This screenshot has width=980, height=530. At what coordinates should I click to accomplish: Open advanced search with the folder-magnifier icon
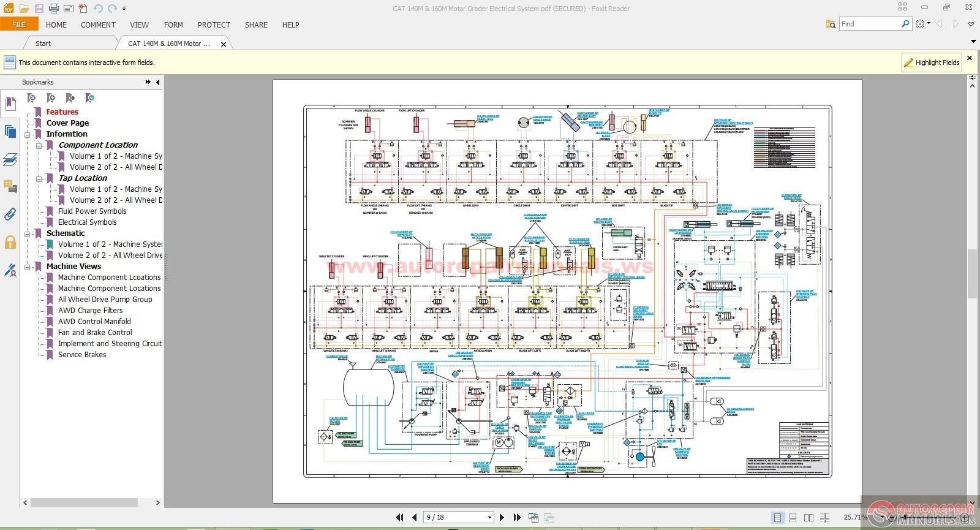tap(831, 24)
